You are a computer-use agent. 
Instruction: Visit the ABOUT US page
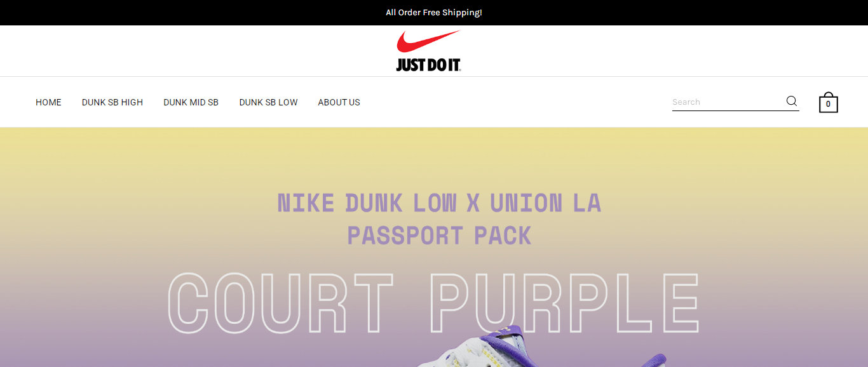(x=339, y=102)
